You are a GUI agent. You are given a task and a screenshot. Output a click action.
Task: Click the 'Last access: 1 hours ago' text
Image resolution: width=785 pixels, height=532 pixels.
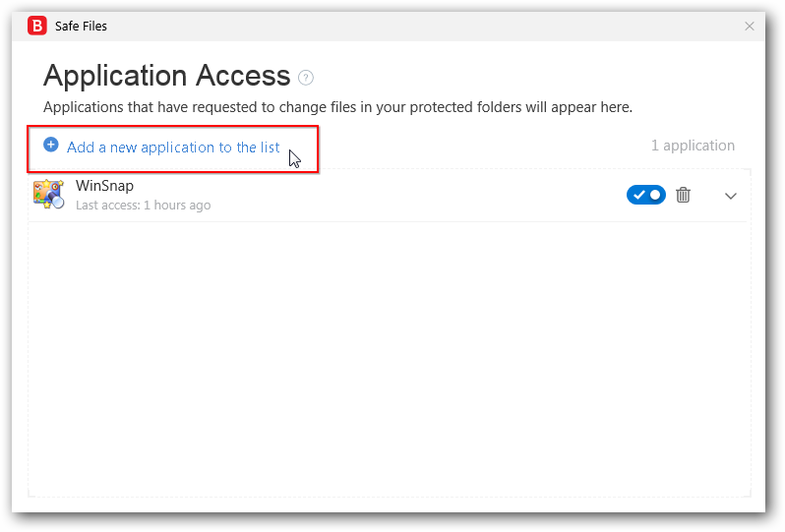point(143,206)
